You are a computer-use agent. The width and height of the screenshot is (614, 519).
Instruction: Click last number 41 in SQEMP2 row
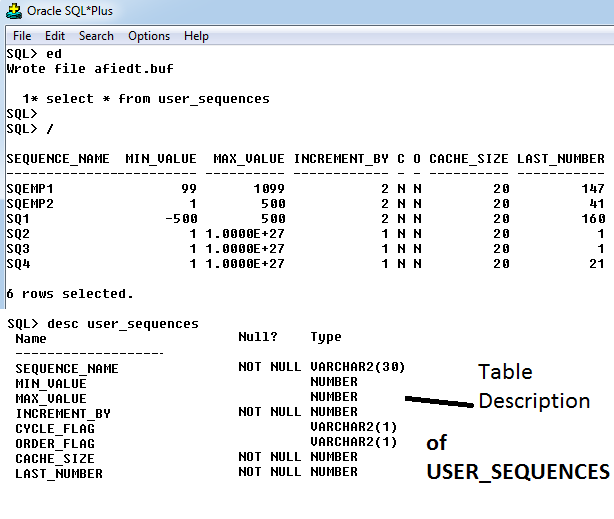coord(597,204)
